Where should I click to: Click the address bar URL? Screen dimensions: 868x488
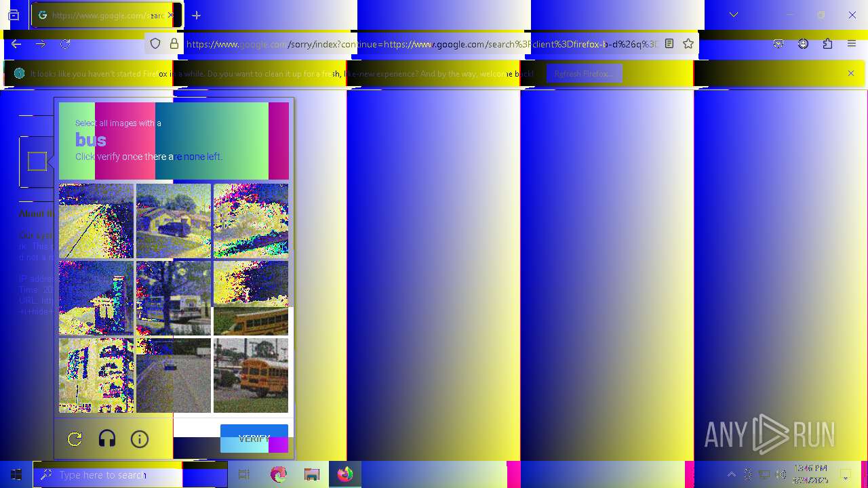pyautogui.click(x=422, y=44)
